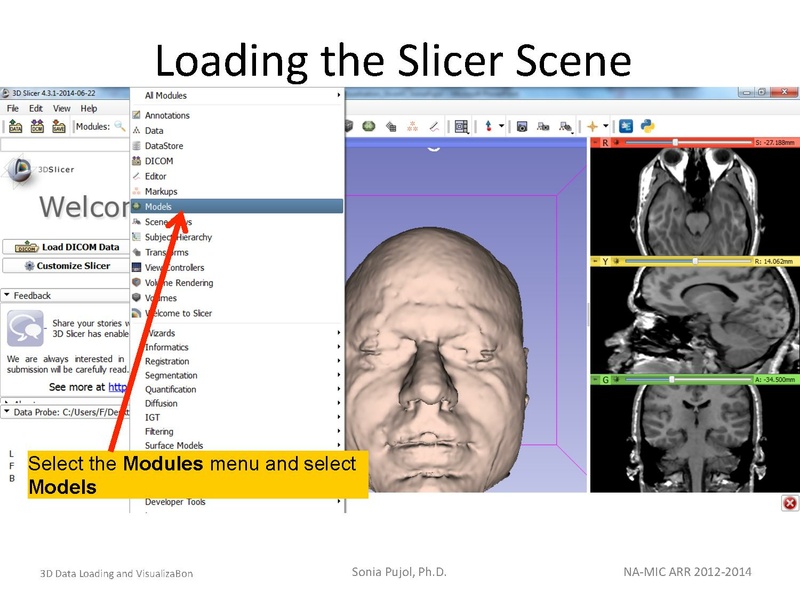Screen dimensions: 800x600
Task: Open the Diffusion submenu
Action: [237, 403]
